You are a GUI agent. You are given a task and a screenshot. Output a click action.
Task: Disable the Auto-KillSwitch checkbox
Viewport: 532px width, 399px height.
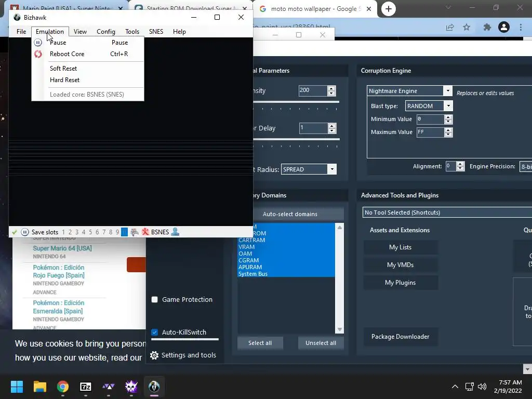155,332
